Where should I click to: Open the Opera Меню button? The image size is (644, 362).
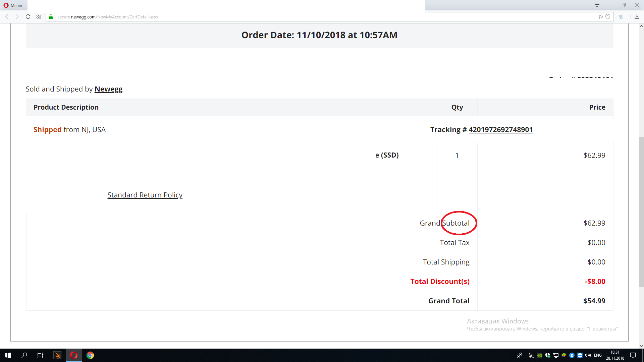tap(13, 5)
